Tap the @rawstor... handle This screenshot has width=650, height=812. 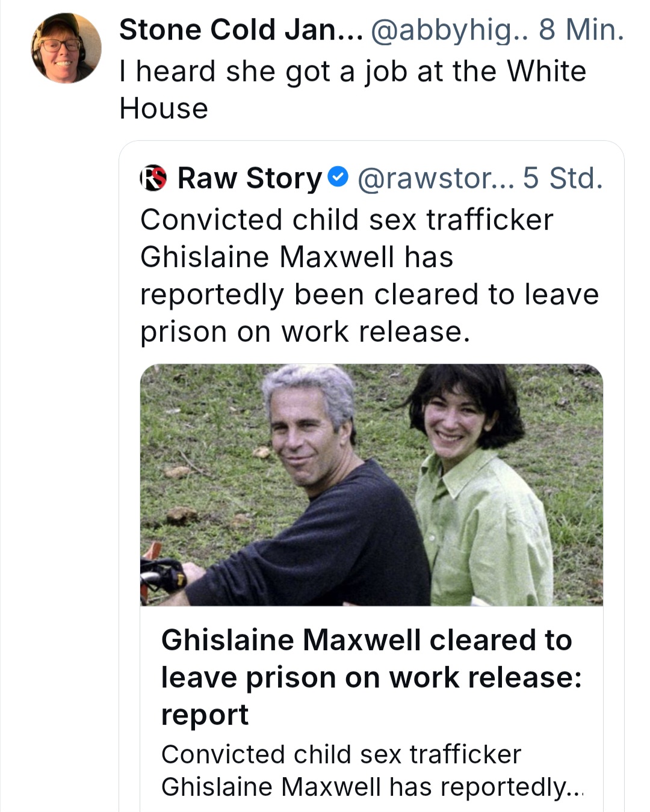[x=436, y=178]
